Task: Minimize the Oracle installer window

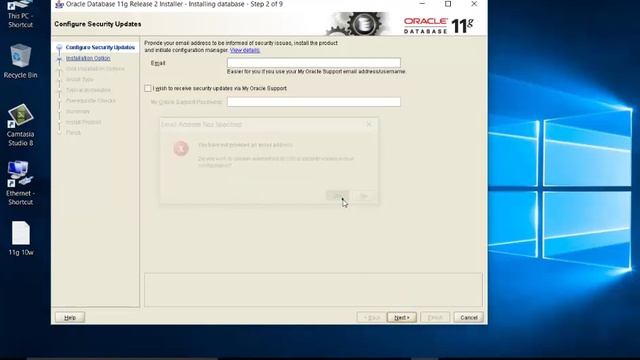Action: [x=422, y=4]
